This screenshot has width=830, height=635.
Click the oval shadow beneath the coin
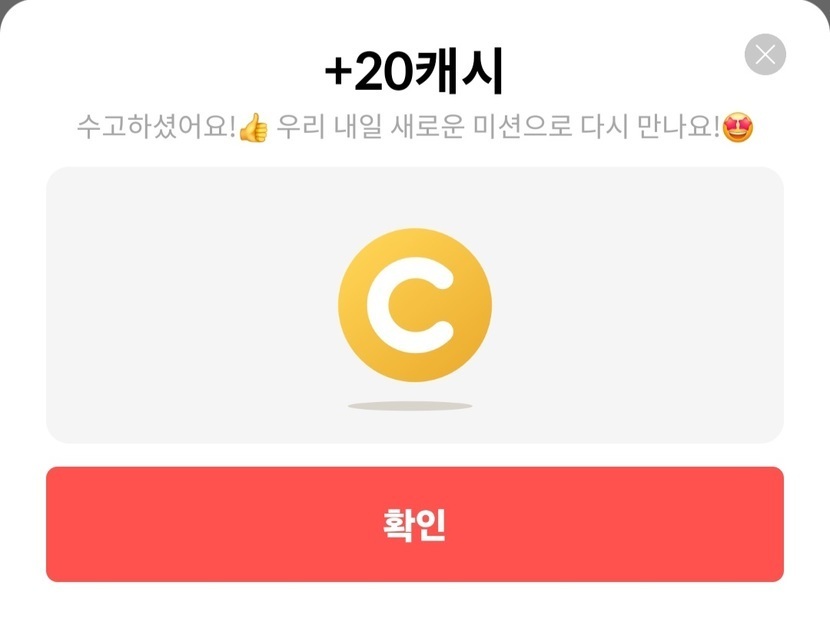tap(410, 406)
